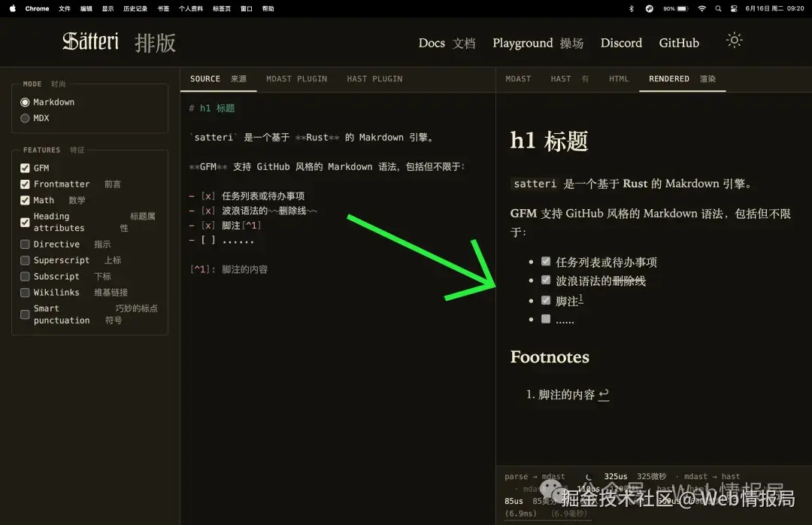Click the Wi-Fi status icon
This screenshot has width=812, height=525.
point(701,8)
